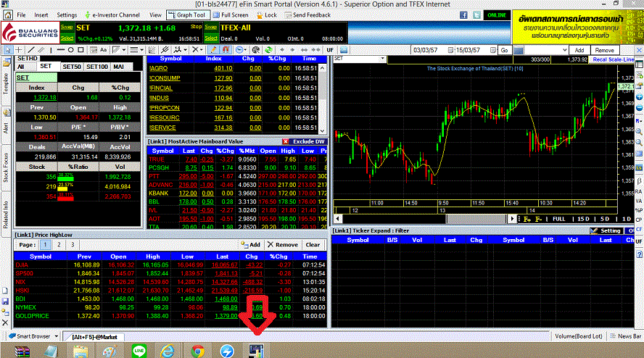Open the Settings menu

(x=67, y=15)
